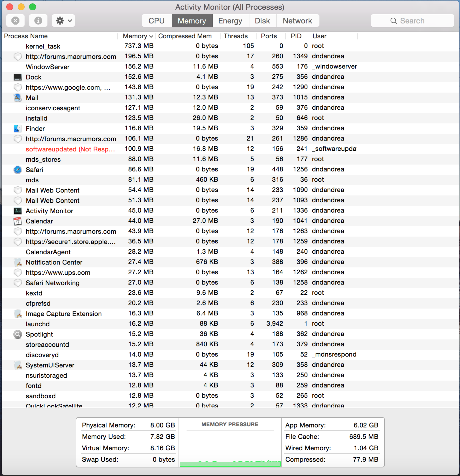460x476 pixels.
Task: Select the installd process row
Action: pos(230,118)
